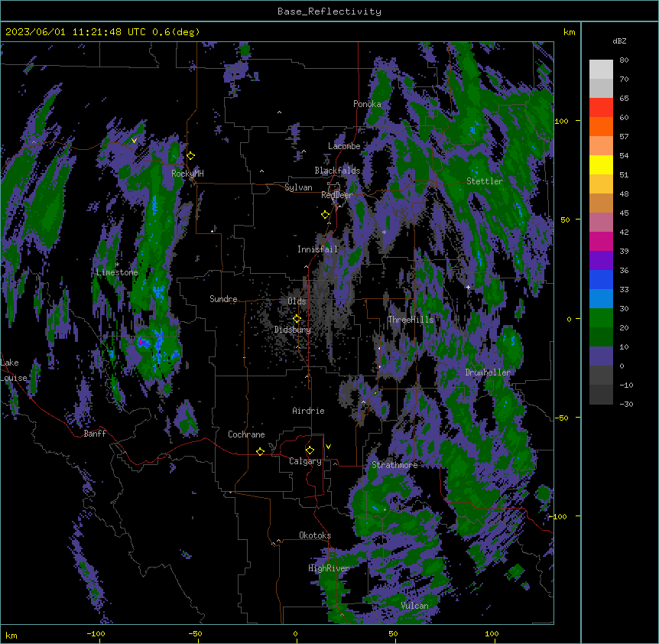Click the 100 km tick on right axis
This screenshot has height=644, width=659.
(x=561, y=121)
